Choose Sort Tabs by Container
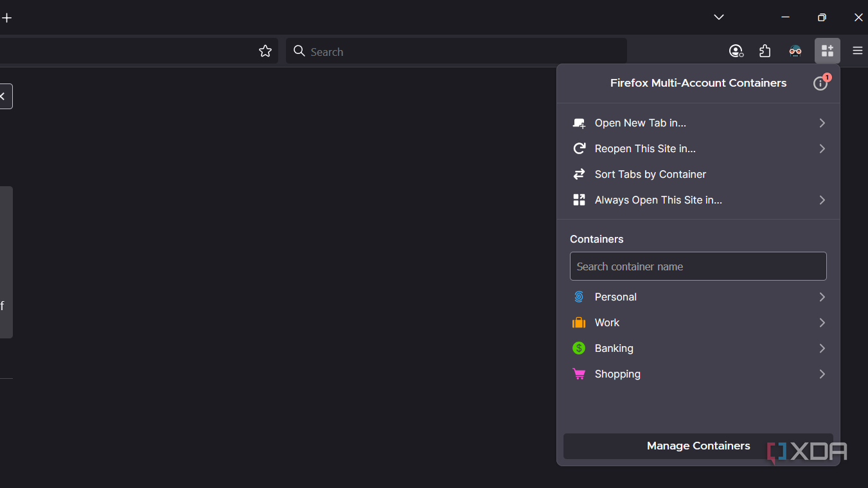This screenshot has height=488, width=868. (698, 174)
